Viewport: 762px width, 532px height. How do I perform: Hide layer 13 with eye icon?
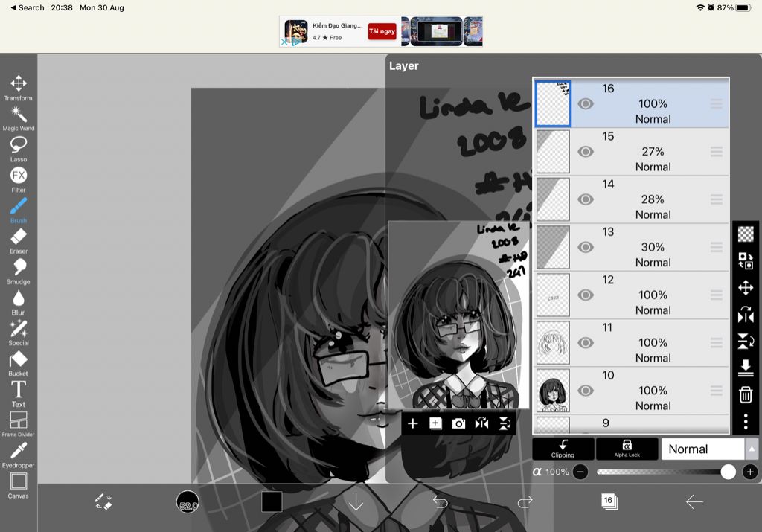tap(586, 247)
